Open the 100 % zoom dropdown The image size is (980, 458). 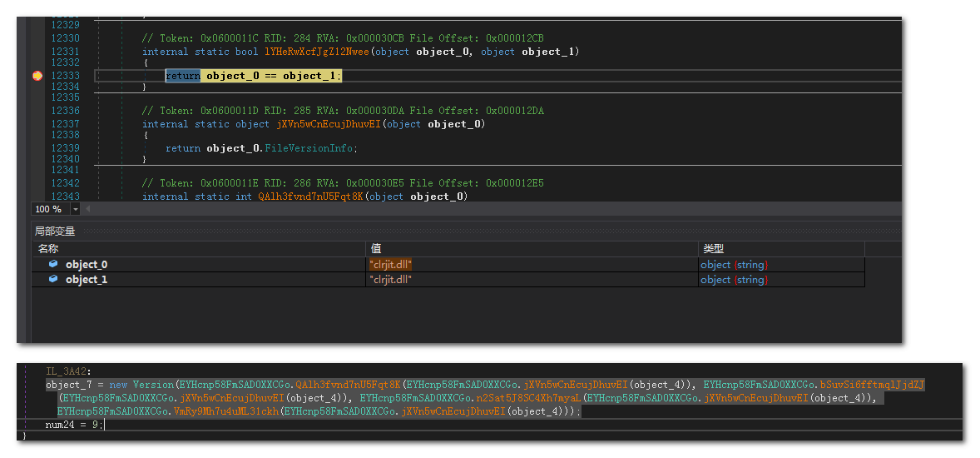76,209
